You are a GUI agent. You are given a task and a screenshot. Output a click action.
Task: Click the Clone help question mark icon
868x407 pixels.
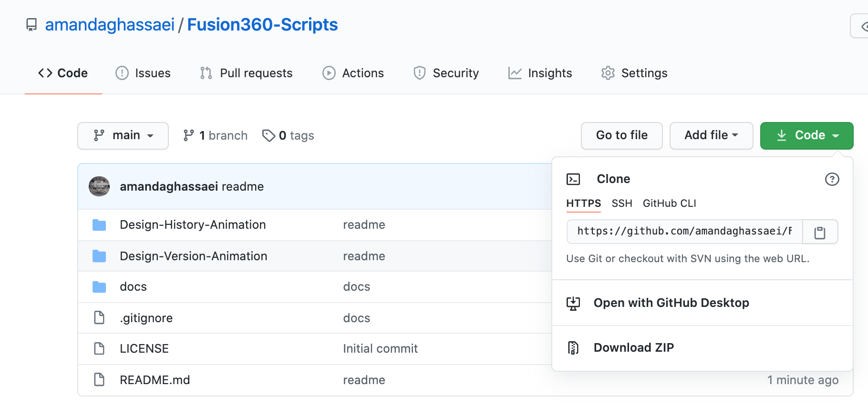832,179
